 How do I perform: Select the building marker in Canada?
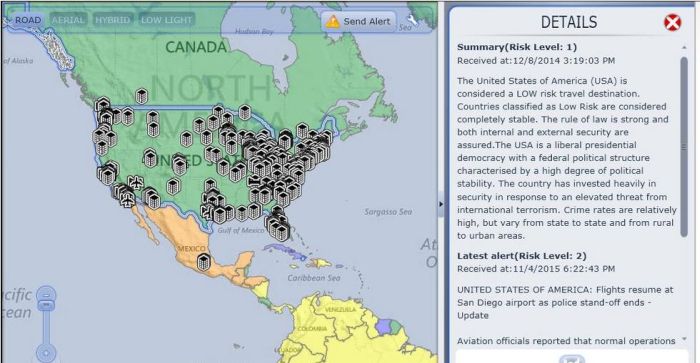pos(142,96)
